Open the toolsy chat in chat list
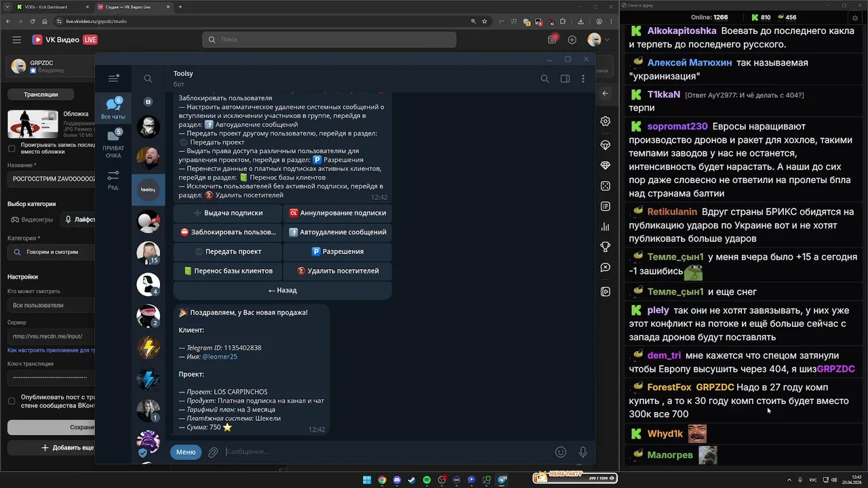This screenshot has width=868, height=488. pyautogui.click(x=148, y=190)
